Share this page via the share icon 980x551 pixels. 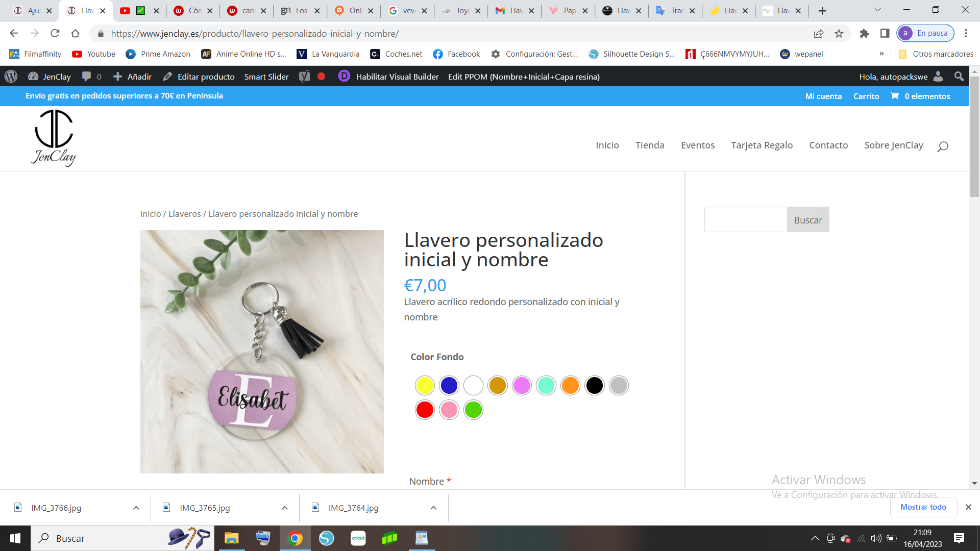click(819, 34)
